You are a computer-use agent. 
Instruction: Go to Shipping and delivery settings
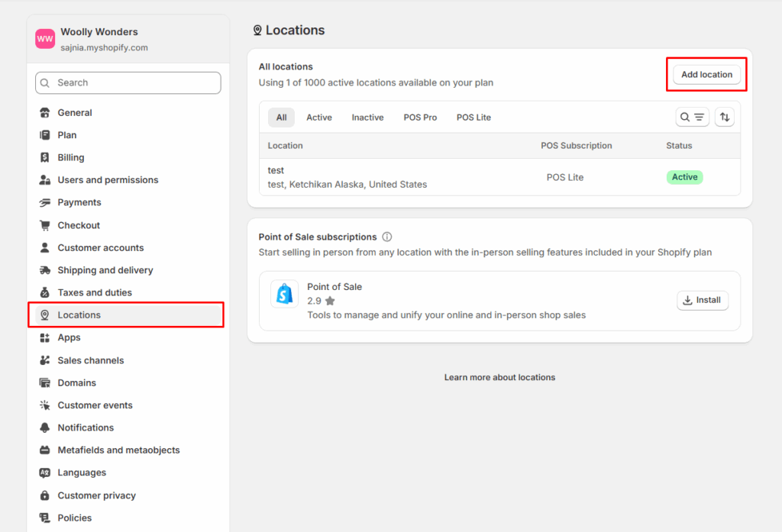tap(105, 270)
